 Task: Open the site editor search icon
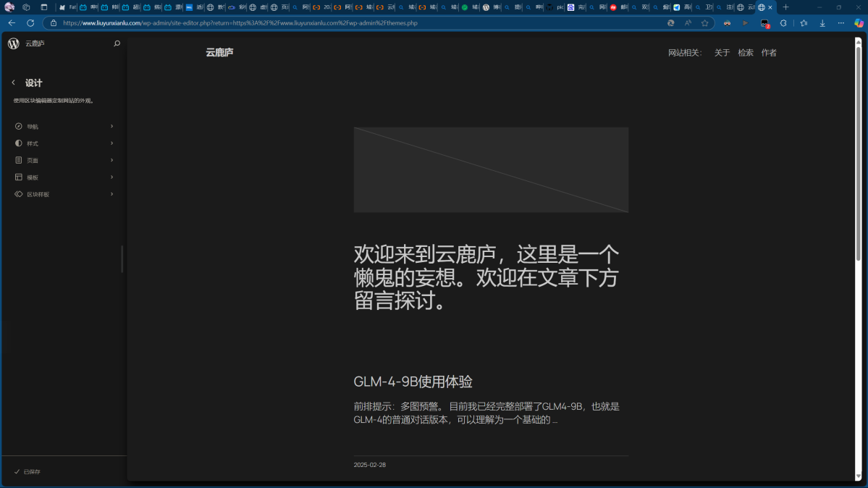pyautogui.click(x=117, y=43)
